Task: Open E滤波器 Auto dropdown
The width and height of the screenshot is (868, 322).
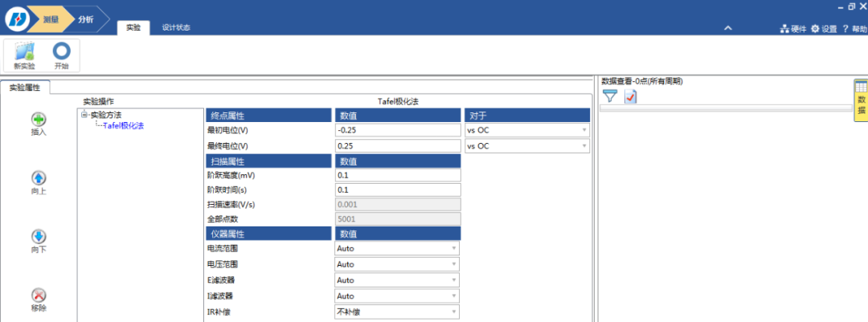Action: [398, 280]
